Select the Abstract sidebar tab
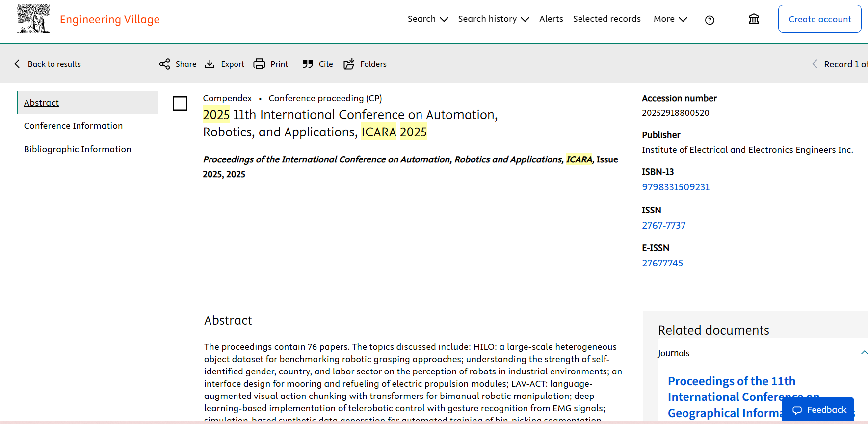Screen dimensions: 868x424 87,103
